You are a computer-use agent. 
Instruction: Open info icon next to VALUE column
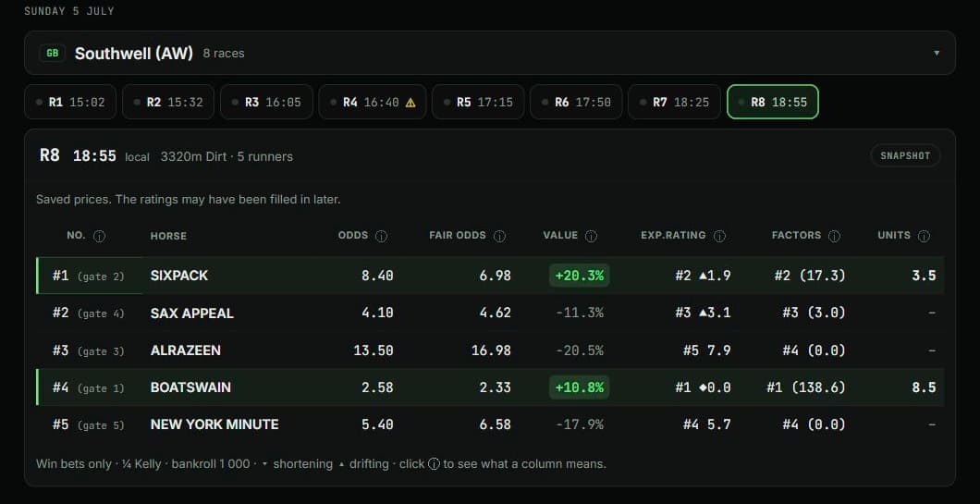592,237
